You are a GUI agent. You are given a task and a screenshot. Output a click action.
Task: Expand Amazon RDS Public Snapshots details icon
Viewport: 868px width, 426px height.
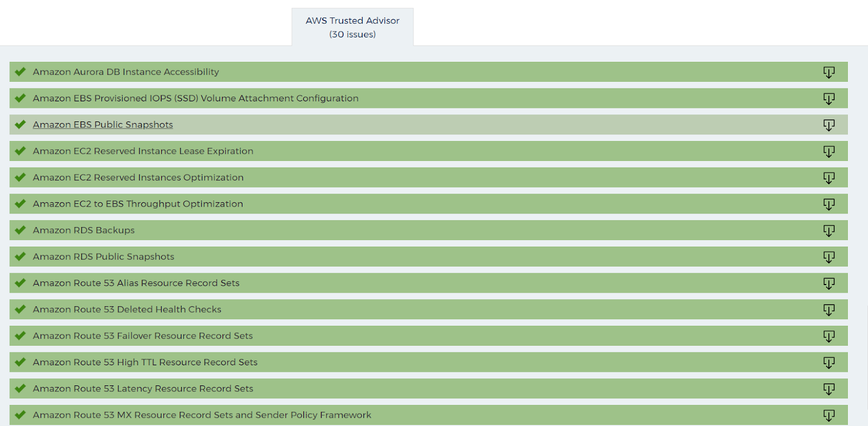[829, 257]
